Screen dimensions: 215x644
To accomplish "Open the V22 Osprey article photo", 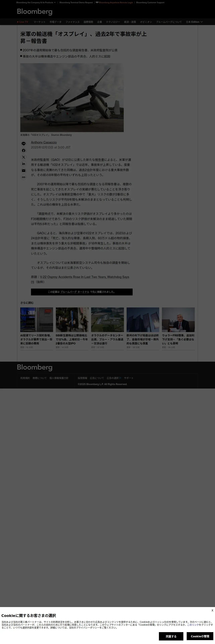I will point(72,97).
